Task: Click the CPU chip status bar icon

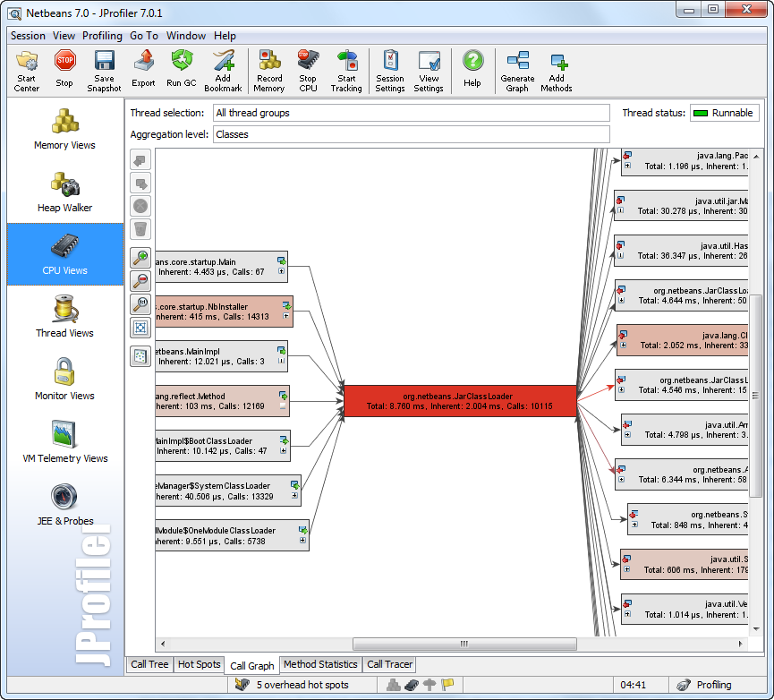Action: click(x=412, y=685)
